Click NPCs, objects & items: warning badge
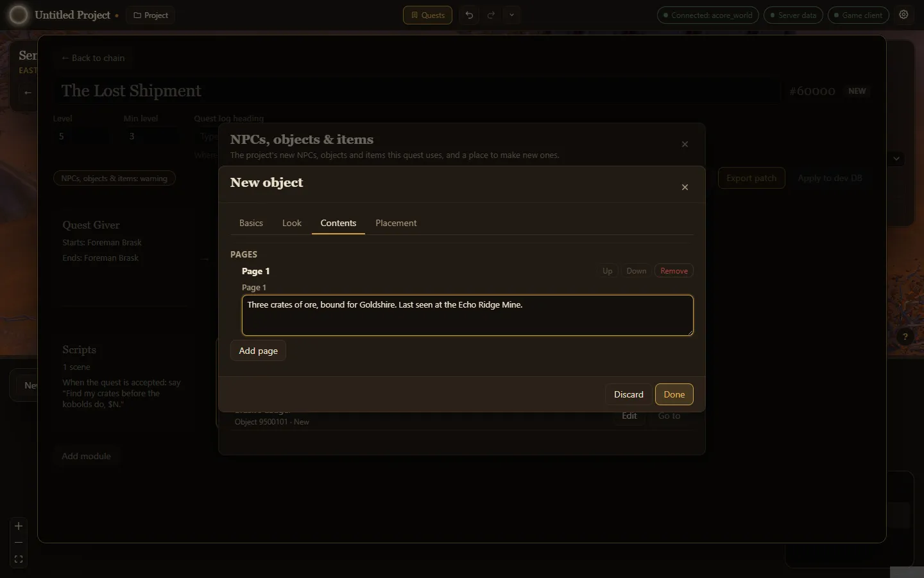This screenshot has height=578, width=924. [x=114, y=178]
